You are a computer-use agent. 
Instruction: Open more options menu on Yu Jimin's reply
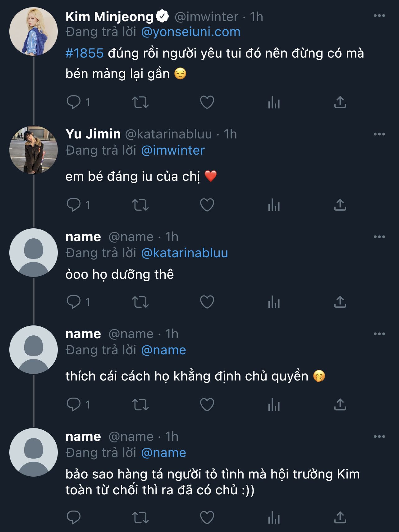click(x=379, y=134)
